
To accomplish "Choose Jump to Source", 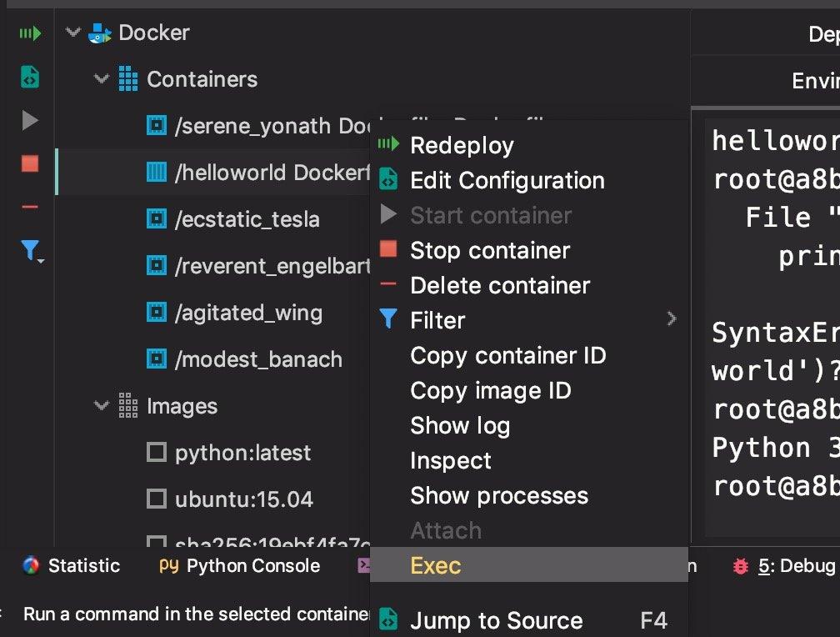I will click(496, 620).
